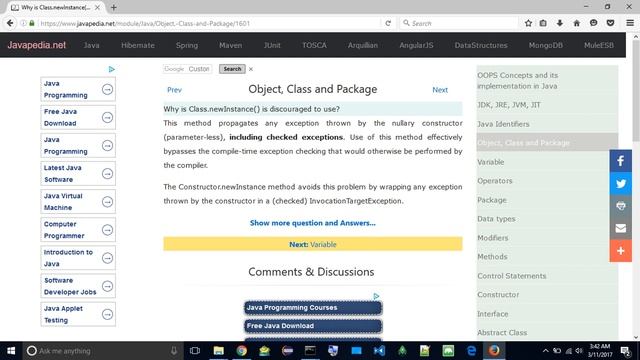Select Data types in the sidebar

click(496, 219)
